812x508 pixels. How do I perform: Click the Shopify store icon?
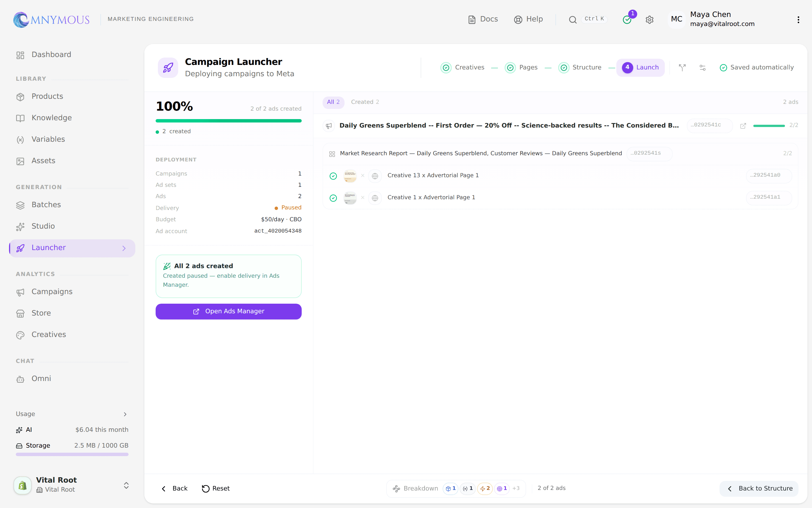coord(23,485)
